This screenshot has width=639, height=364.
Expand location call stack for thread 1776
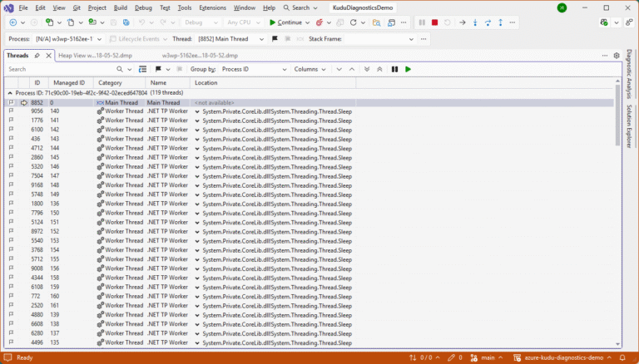[197, 121]
